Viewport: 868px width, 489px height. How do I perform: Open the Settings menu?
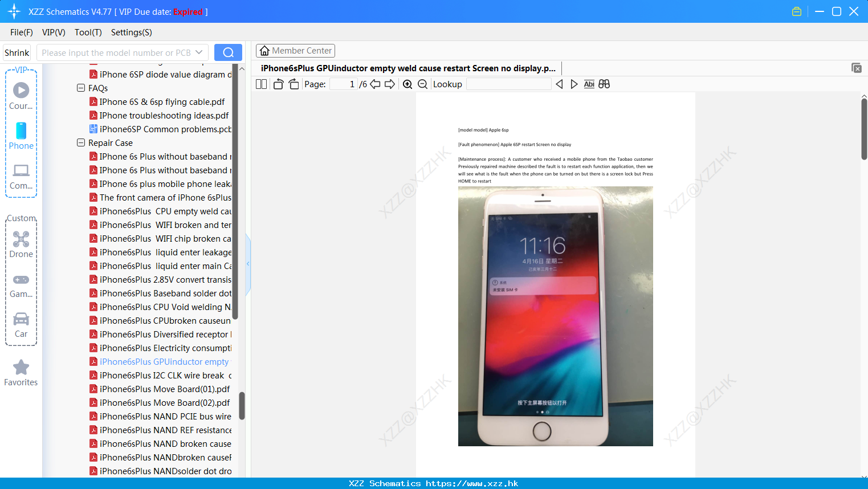(x=132, y=32)
